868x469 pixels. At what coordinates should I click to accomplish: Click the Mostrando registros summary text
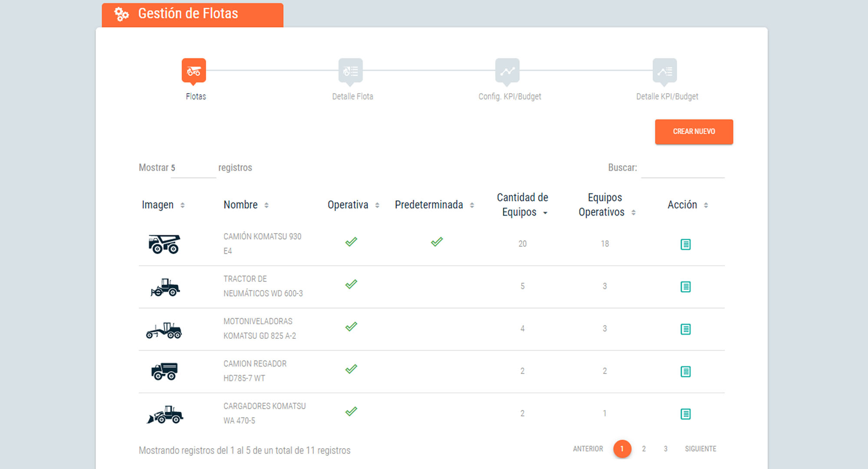[x=244, y=451]
